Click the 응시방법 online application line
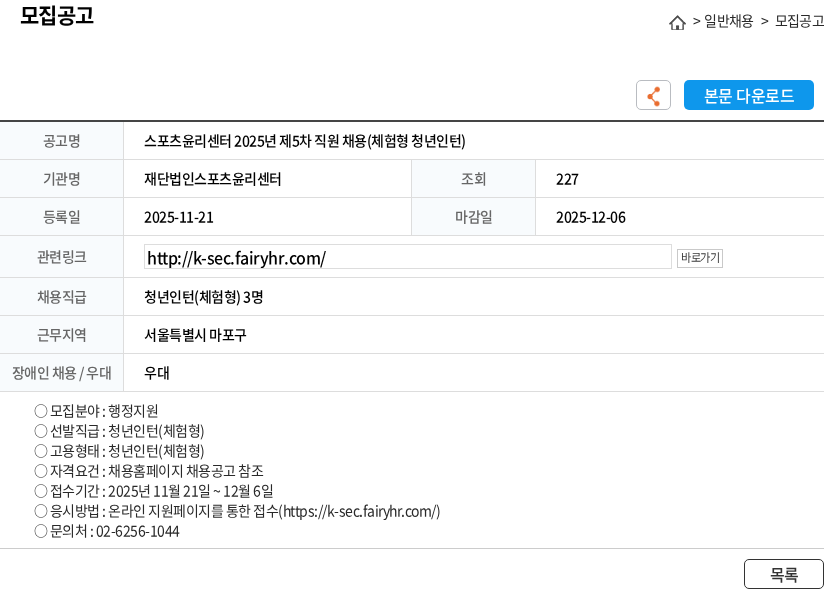 pos(237,511)
